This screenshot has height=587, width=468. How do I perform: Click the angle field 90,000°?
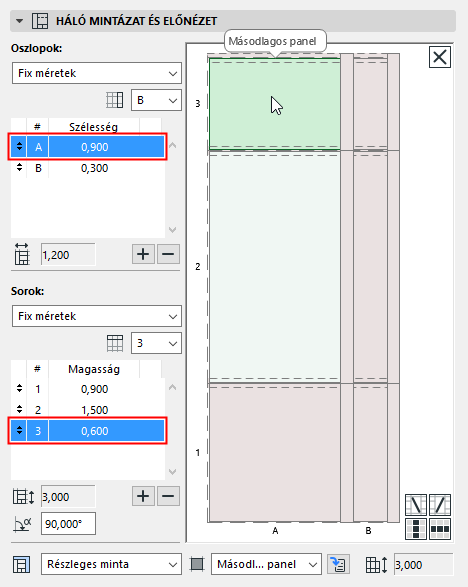(x=68, y=524)
